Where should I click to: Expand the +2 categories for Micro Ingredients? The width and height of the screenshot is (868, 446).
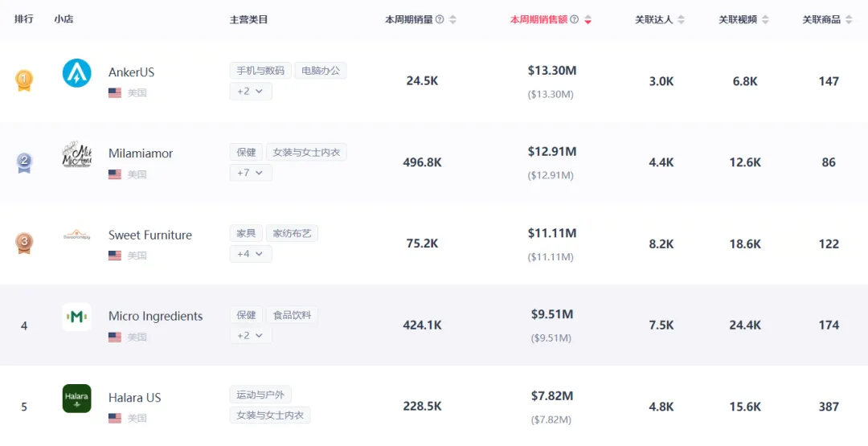[251, 335]
